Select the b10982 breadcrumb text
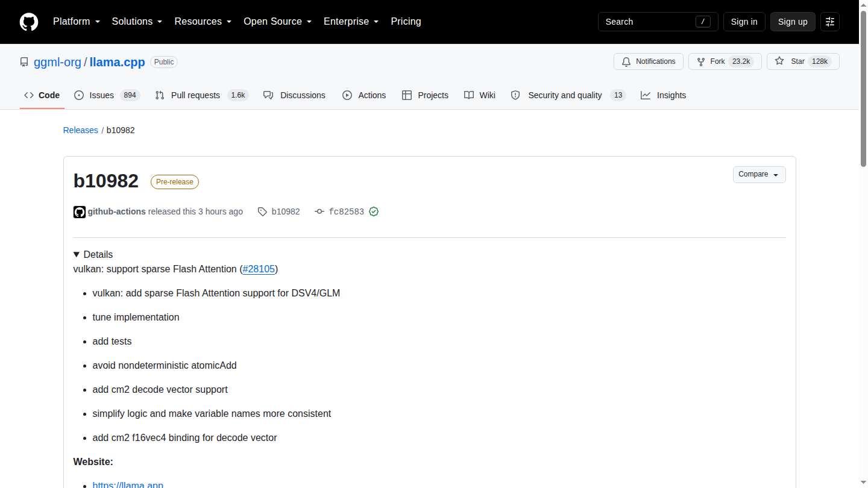This screenshot has height=488, width=868. pyautogui.click(x=121, y=130)
